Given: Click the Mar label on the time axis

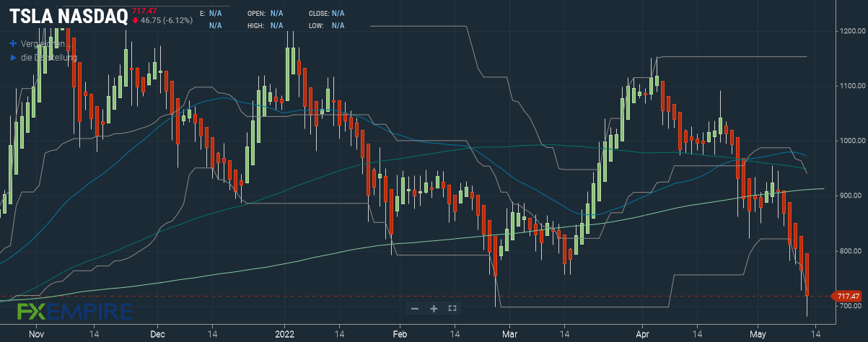Looking at the screenshot, I should tap(510, 334).
